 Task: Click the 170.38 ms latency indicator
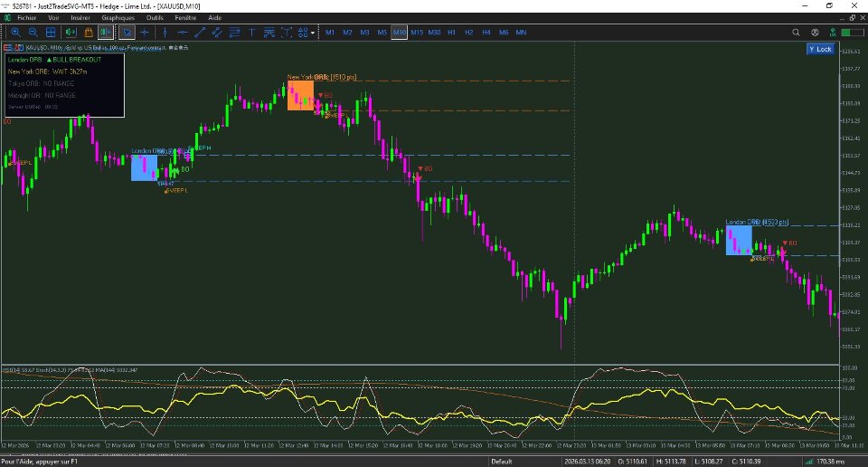830,462
